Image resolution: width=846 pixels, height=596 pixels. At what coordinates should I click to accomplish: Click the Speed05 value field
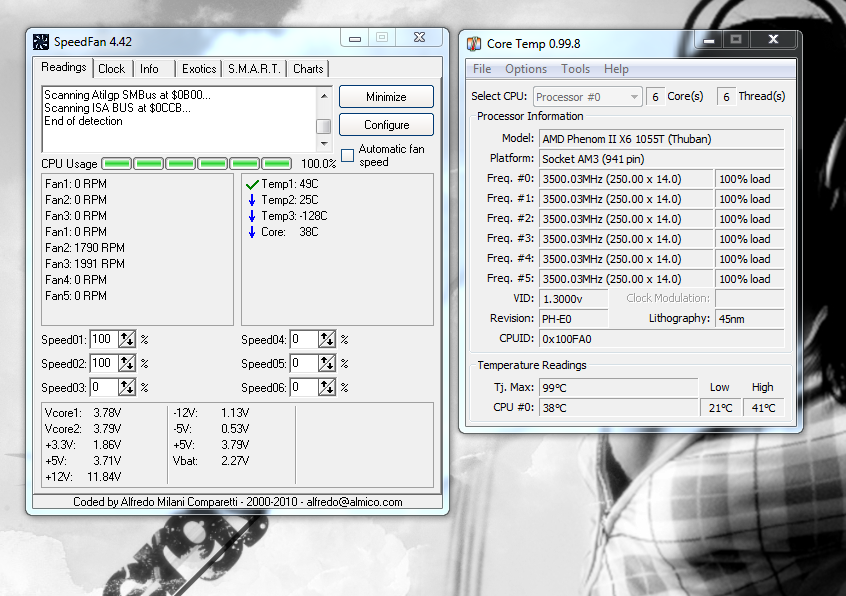pyautogui.click(x=304, y=363)
